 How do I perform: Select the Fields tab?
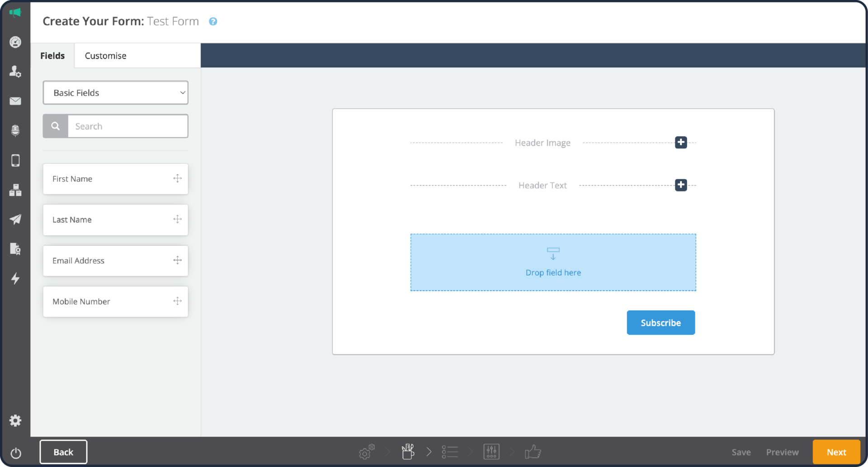pyautogui.click(x=52, y=55)
